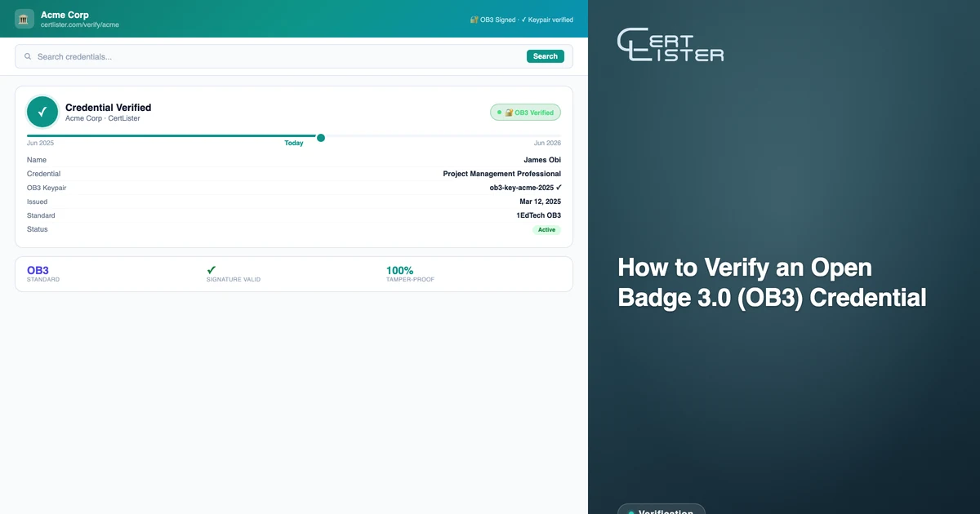Open the certlister.com/verify/acme URL text
Screen dimensions: 980x514
80,24
